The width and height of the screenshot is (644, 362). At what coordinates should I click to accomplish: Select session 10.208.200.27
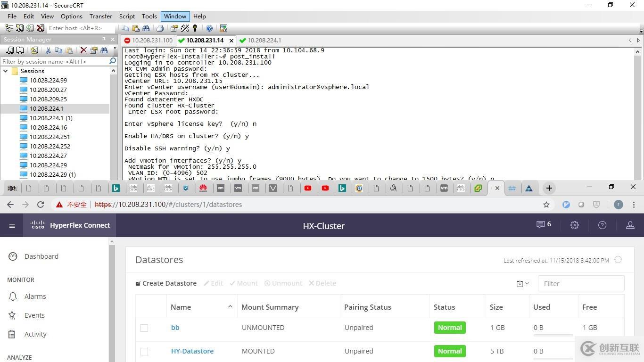pos(48,90)
